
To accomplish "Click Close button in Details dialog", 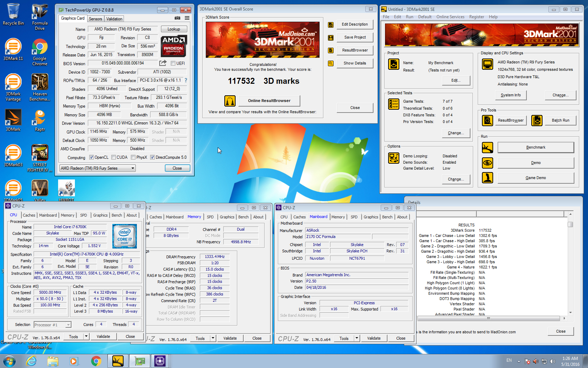I will (x=561, y=332).
